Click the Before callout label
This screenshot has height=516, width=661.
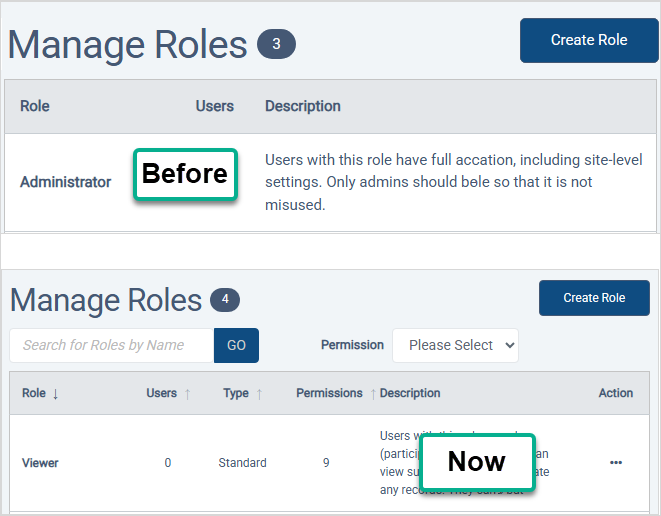(185, 174)
